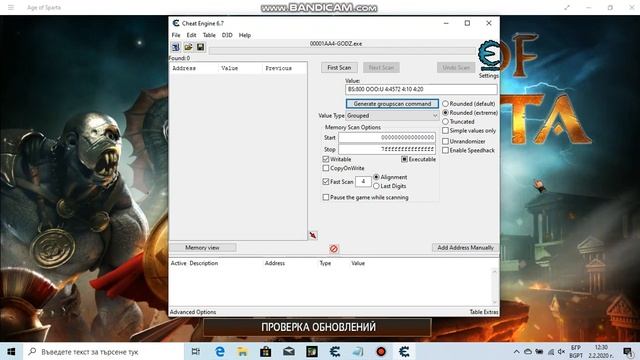Clear the address list (red no-entry icon)
Screen dimensions: 640x360
[334, 249]
